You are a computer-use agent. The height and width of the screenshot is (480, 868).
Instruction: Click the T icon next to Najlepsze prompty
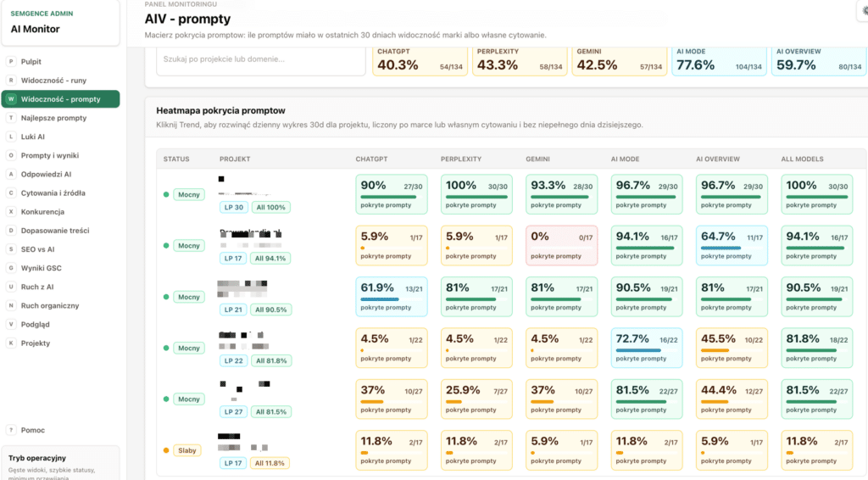[10, 118]
